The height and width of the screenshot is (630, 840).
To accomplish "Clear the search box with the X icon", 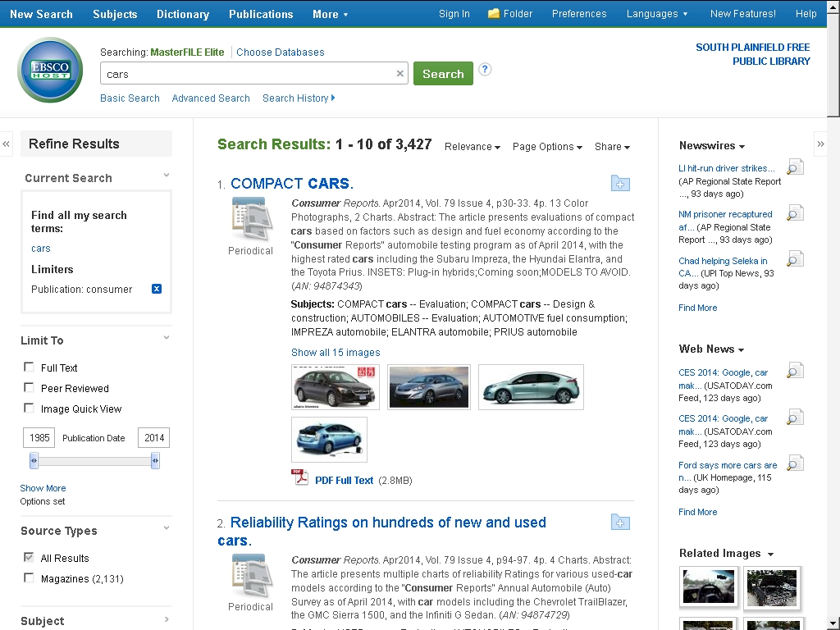I will (399, 74).
